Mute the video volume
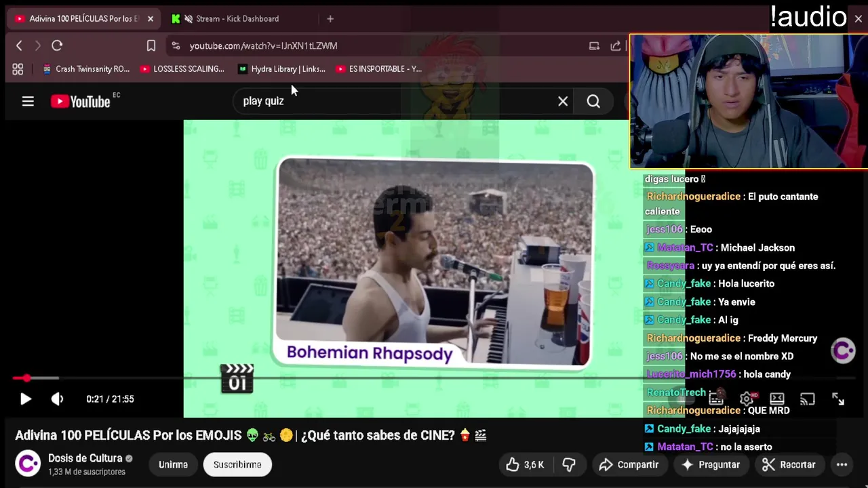This screenshot has width=868, height=488. [x=58, y=399]
